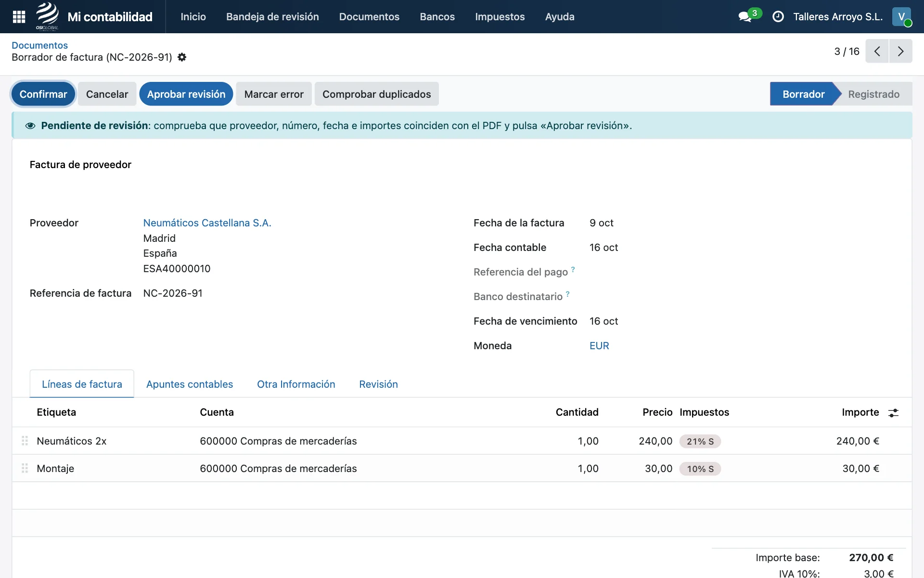Image resolution: width=924 pixels, height=578 pixels.
Task: Select the Borrador status stage
Action: (803, 94)
